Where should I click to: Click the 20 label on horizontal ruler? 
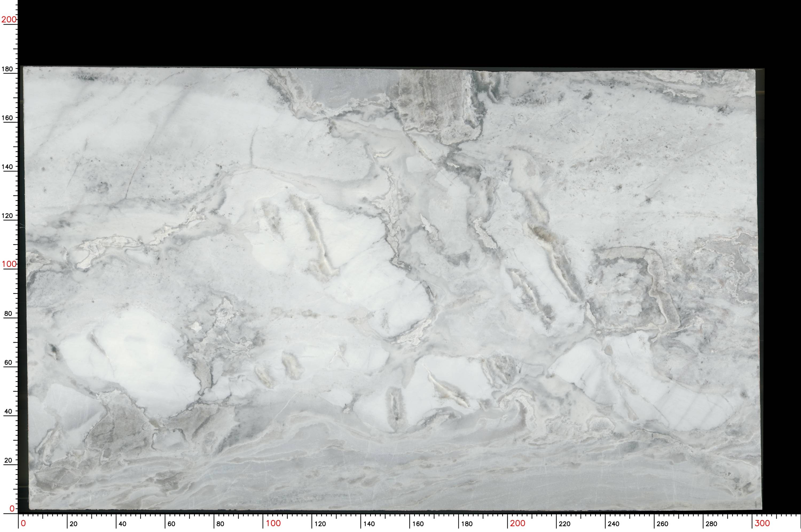point(73,524)
